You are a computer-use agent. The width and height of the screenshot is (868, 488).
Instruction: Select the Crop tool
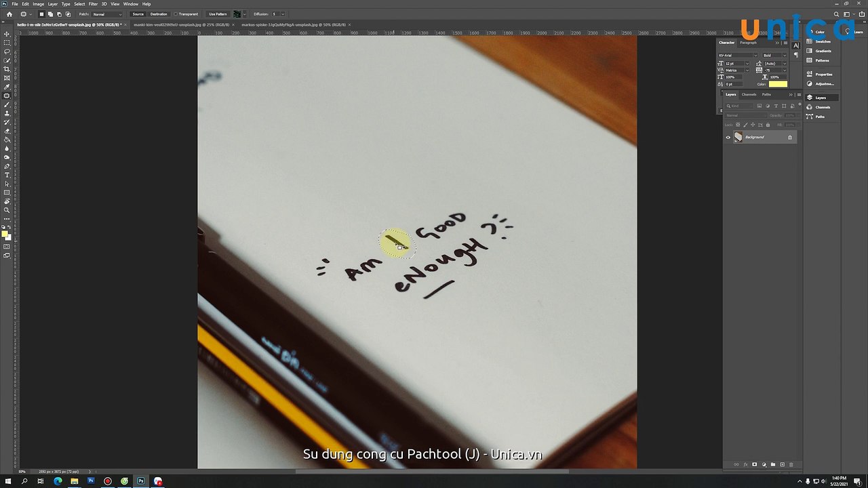click(7, 69)
